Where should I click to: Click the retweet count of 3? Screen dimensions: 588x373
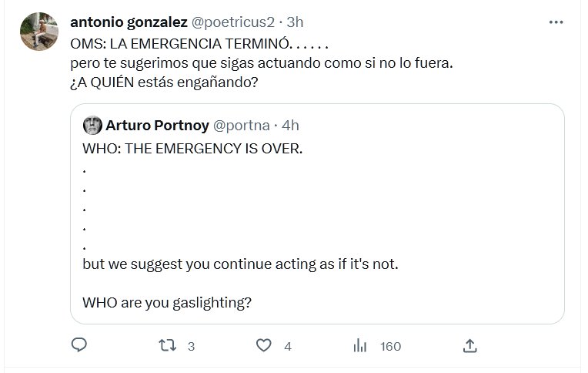click(190, 347)
